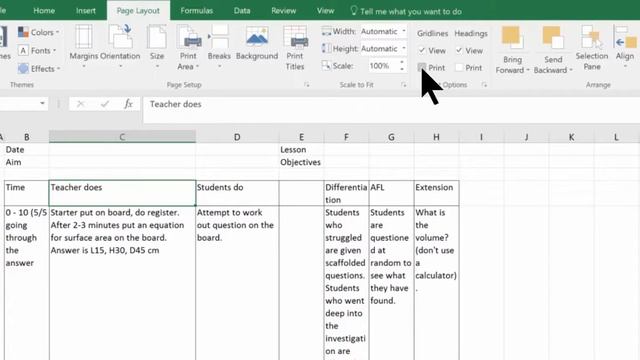
Task: Open Print Titles settings
Action: [295, 47]
